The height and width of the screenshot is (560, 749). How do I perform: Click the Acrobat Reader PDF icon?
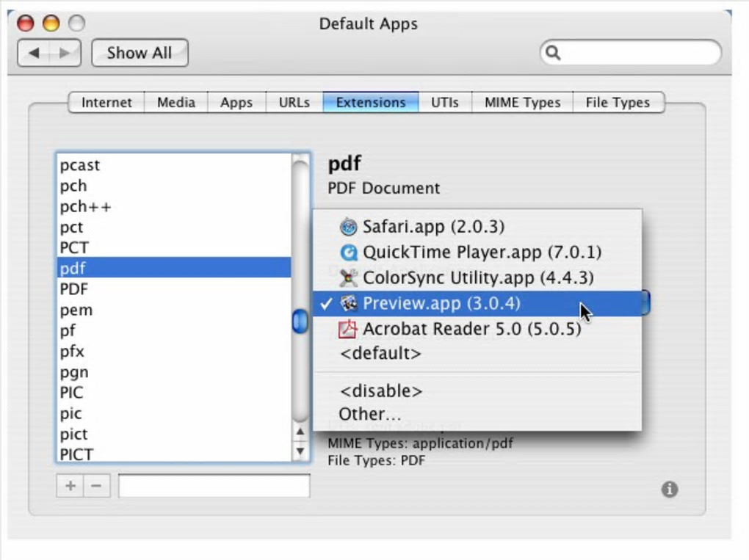(348, 329)
